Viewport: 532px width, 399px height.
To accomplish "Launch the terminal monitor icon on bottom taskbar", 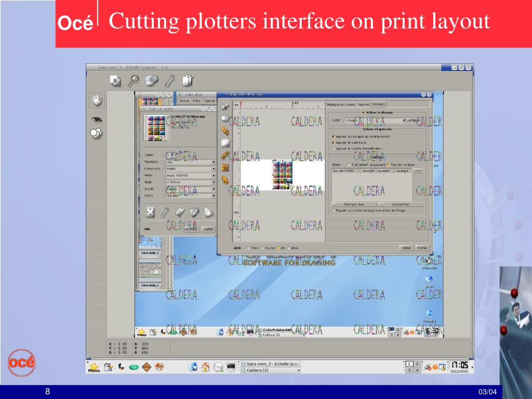I will pyautogui.click(x=231, y=367).
